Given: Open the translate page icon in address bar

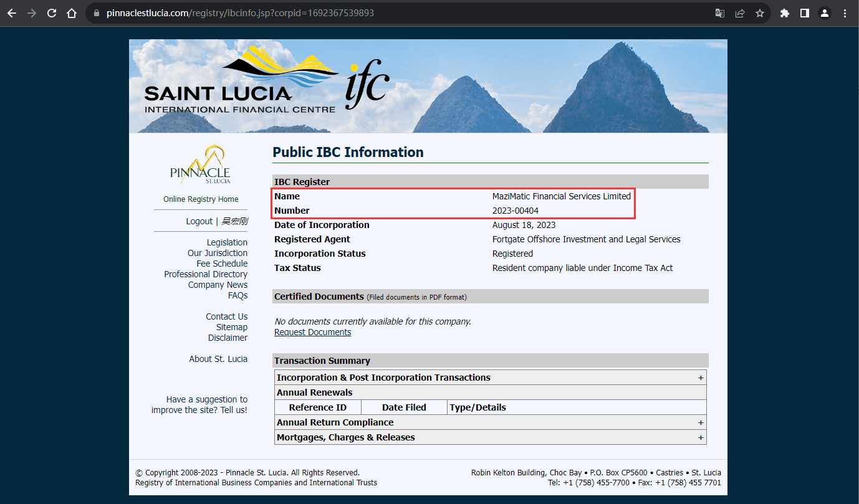Looking at the screenshot, I should pyautogui.click(x=719, y=13).
